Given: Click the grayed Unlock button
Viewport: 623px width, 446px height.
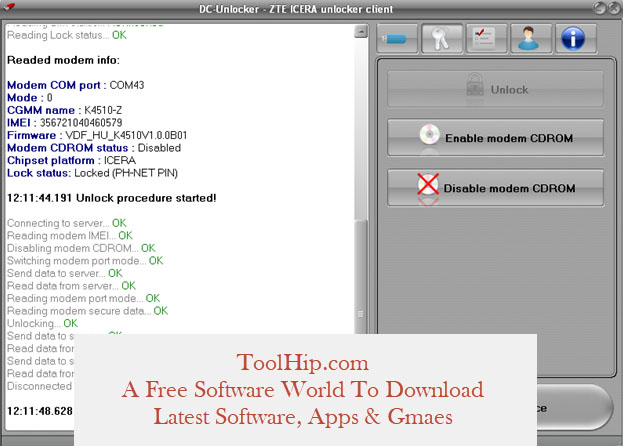Looking at the screenshot, I should coord(495,89).
